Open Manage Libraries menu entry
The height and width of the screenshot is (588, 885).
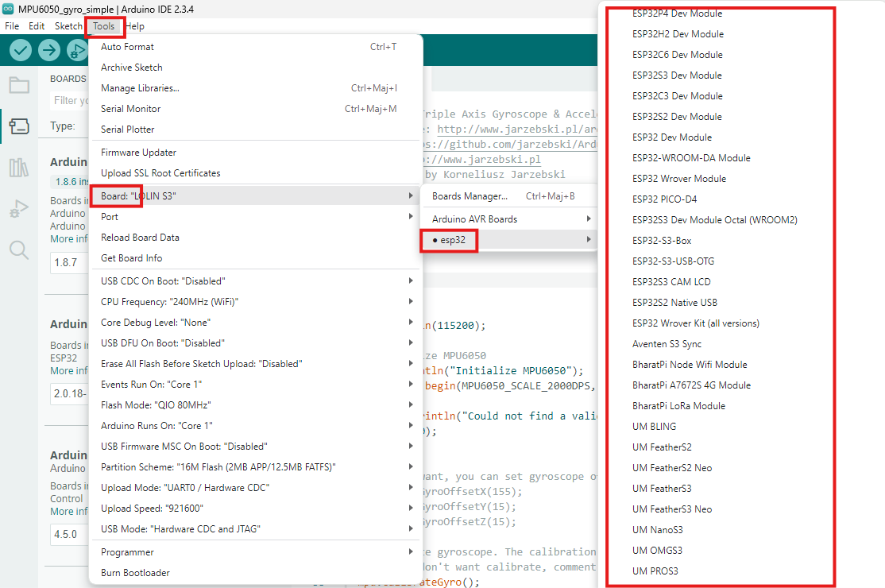[256, 88]
